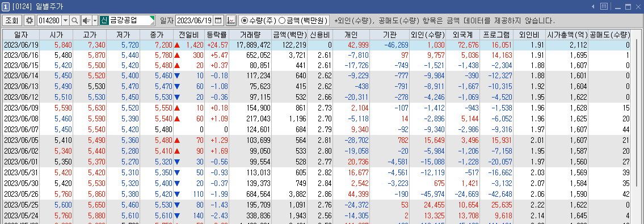
Task: Click the 신용비 column header
Action: click(321, 35)
